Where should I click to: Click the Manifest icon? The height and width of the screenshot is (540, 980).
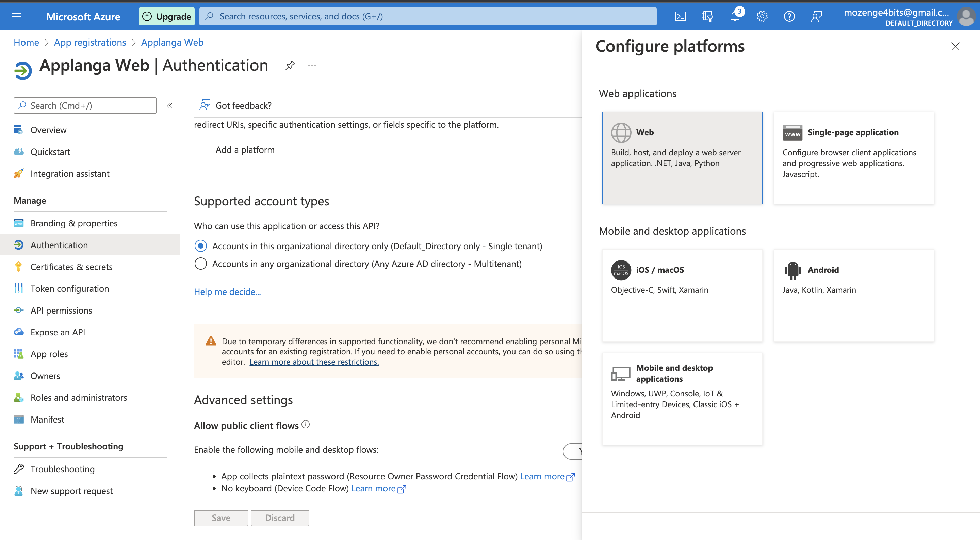(18, 418)
